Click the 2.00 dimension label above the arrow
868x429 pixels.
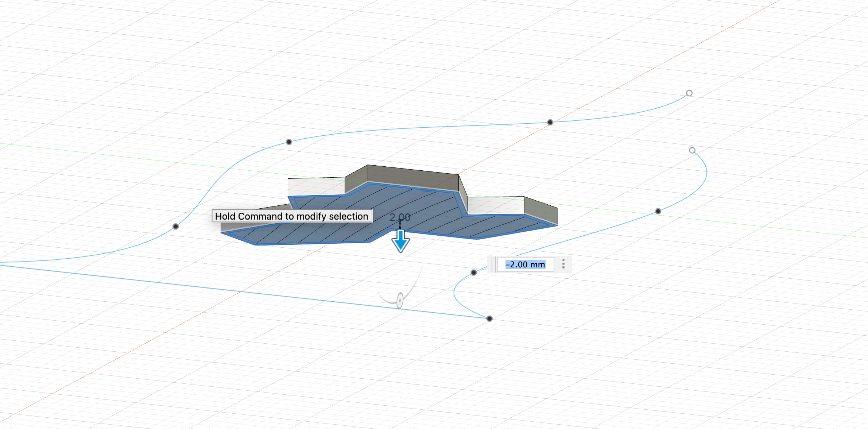tap(400, 217)
